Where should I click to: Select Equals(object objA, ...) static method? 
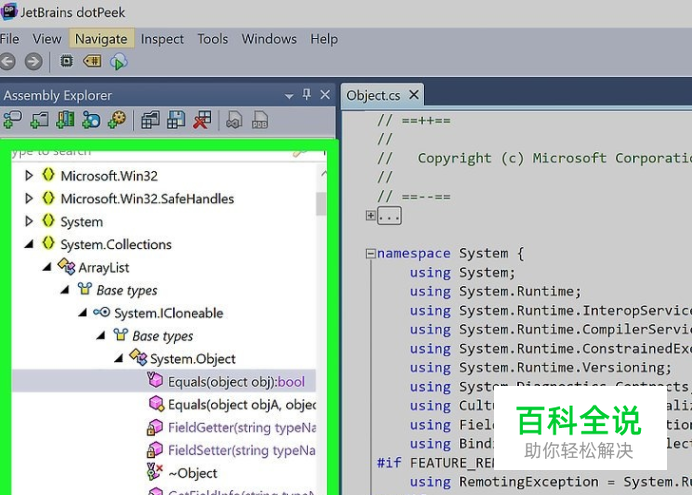[241, 405]
